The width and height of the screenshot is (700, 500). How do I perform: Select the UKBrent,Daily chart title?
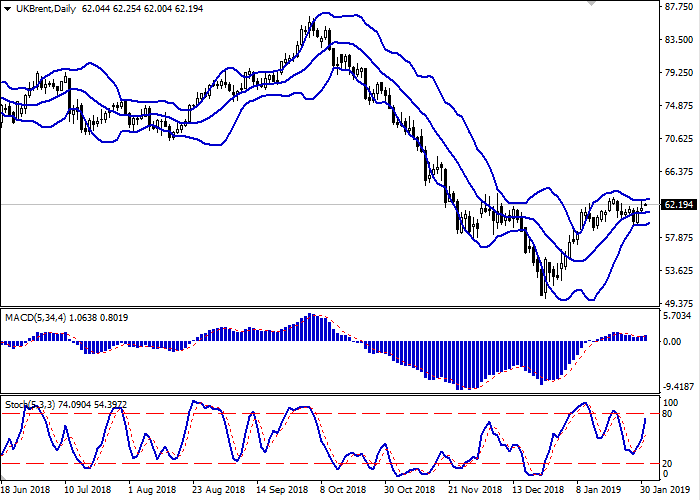pos(46,8)
